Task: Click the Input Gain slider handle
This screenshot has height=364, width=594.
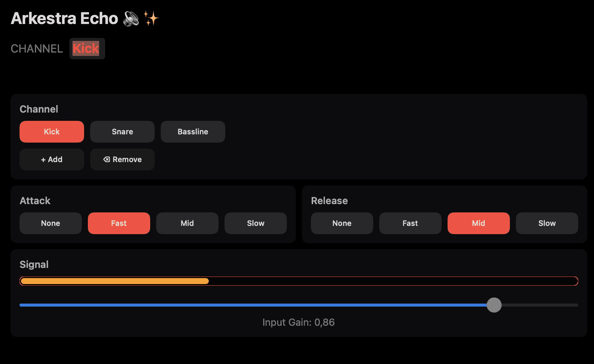Action: click(494, 305)
